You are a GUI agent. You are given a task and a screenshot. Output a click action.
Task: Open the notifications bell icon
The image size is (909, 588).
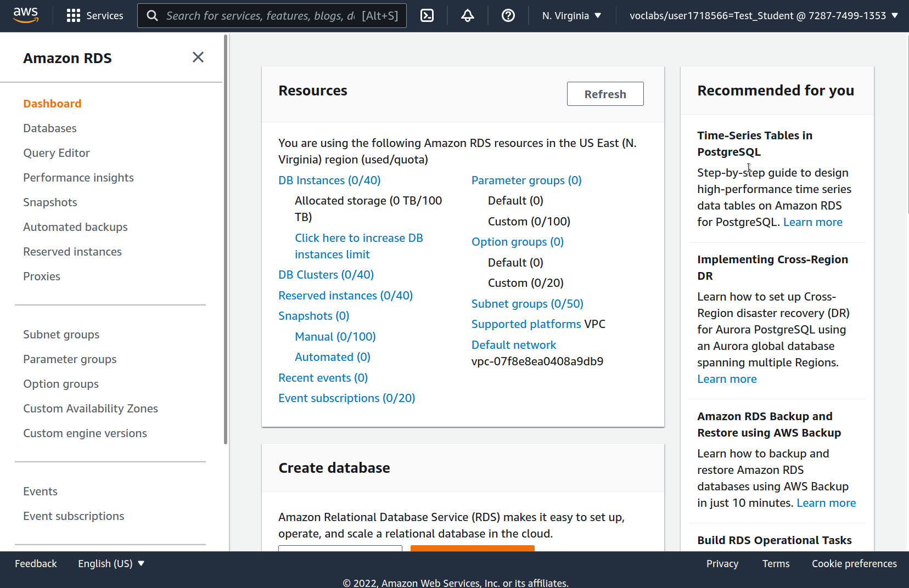(x=468, y=16)
